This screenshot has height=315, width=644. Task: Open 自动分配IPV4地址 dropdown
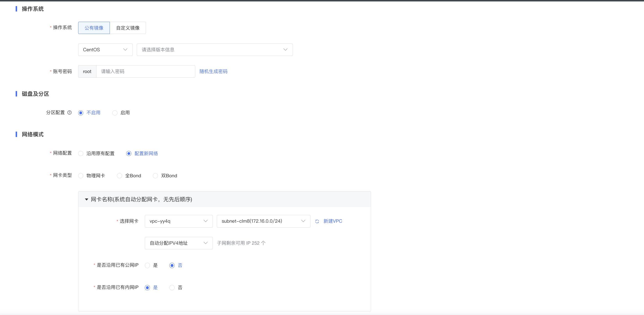pyautogui.click(x=178, y=243)
